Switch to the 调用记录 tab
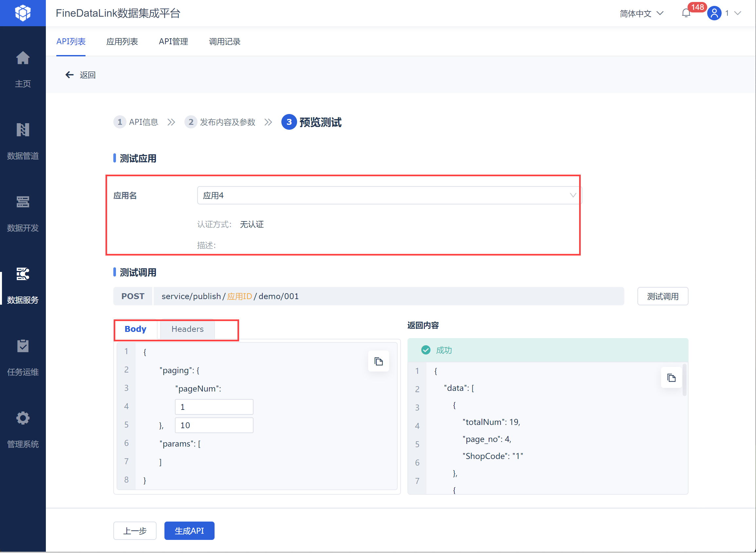The width and height of the screenshot is (756, 553). [225, 42]
